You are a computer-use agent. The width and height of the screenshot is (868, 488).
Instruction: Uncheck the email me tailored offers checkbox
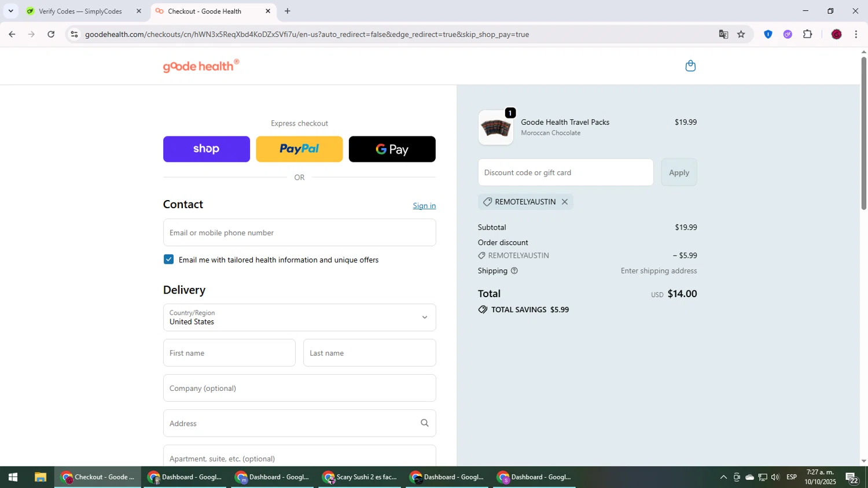(x=168, y=260)
